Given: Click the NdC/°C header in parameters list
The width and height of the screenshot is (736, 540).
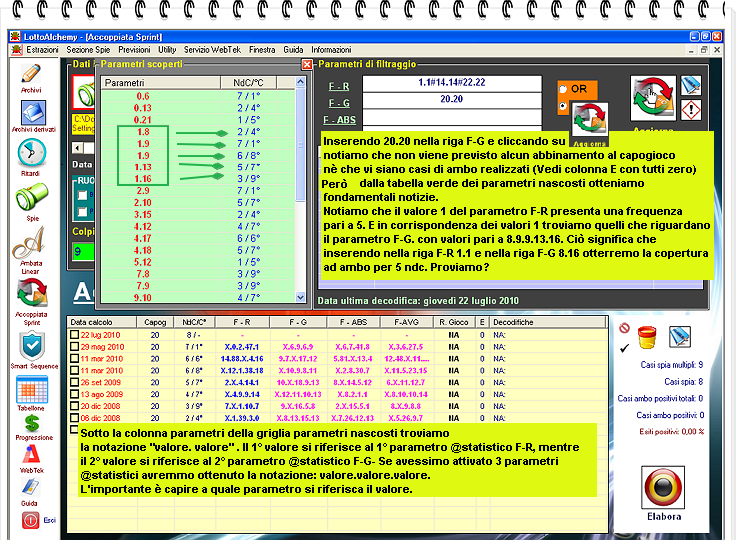Looking at the screenshot, I should 248,83.
